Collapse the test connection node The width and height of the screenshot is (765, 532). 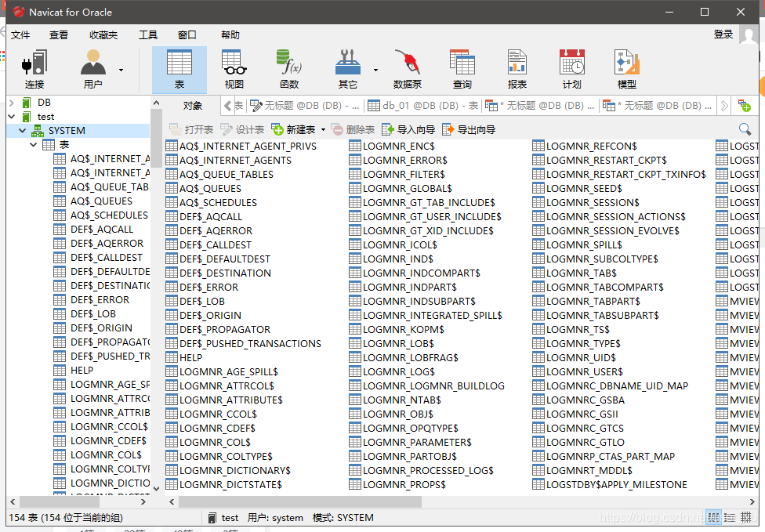[12, 117]
